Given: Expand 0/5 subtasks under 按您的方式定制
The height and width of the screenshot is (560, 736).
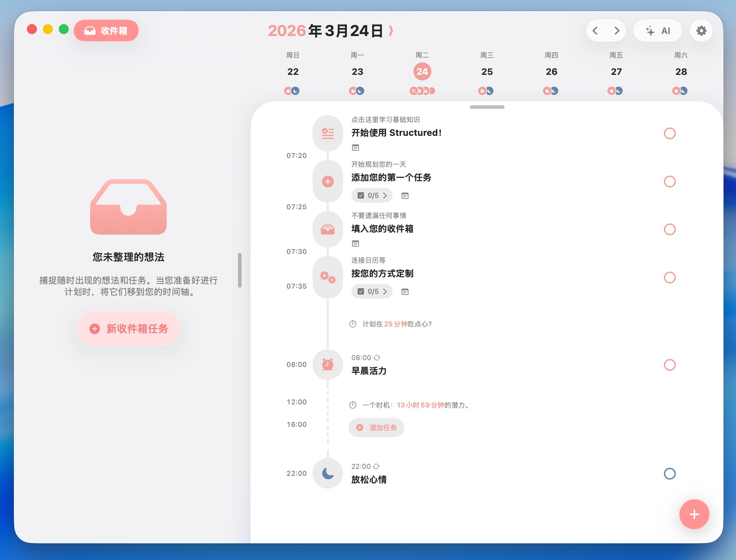Looking at the screenshot, I should click(x=372, y=292).
